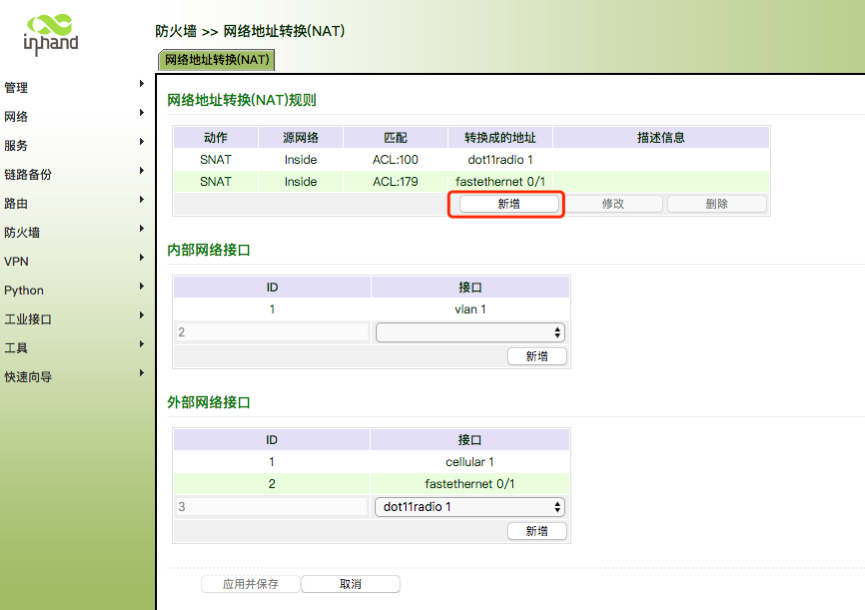865x610 pixels.
Task: Open the 工业接口 sidebar menu
Action: [28, 320]
